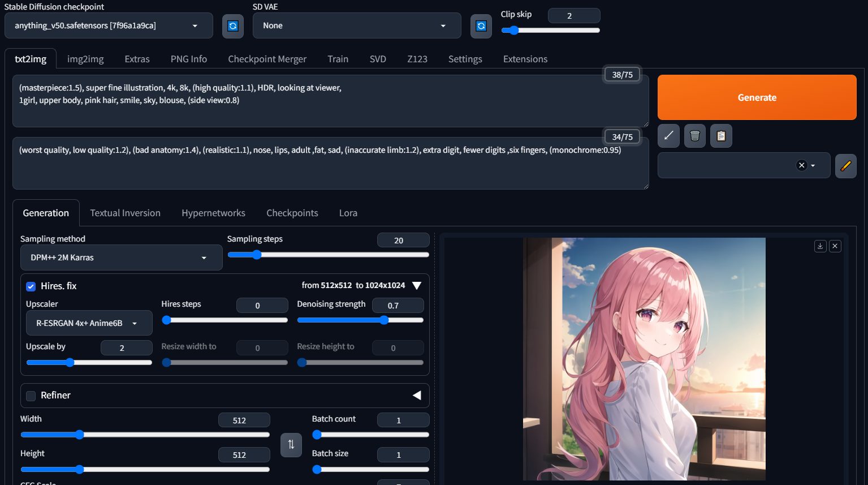Close the generated image preview
The height and width of the screenshot is (485, 868).
pos(835,246)
